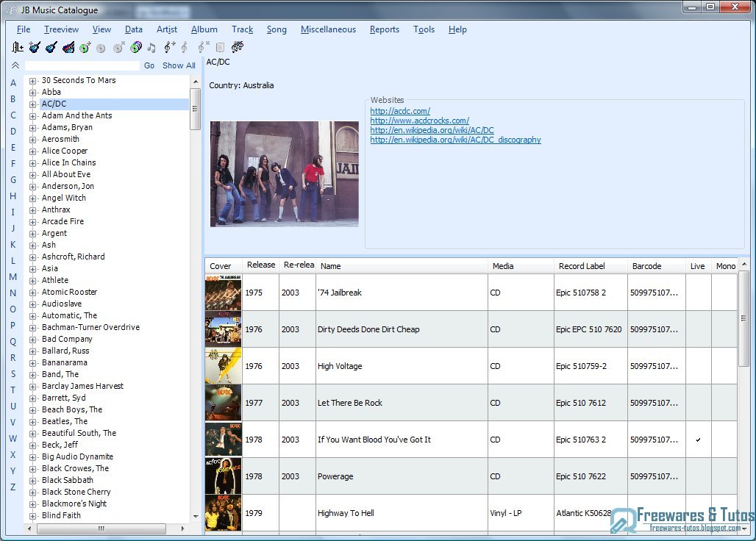The image size is (756, 541).
Task: Click the Delete Song clef icon with X
Action: (202, 46)
